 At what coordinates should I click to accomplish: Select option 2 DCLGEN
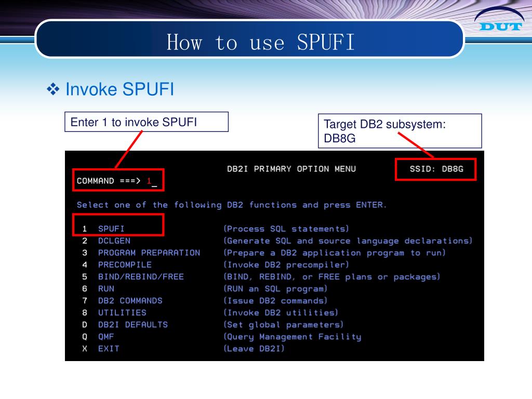(106, 241)
